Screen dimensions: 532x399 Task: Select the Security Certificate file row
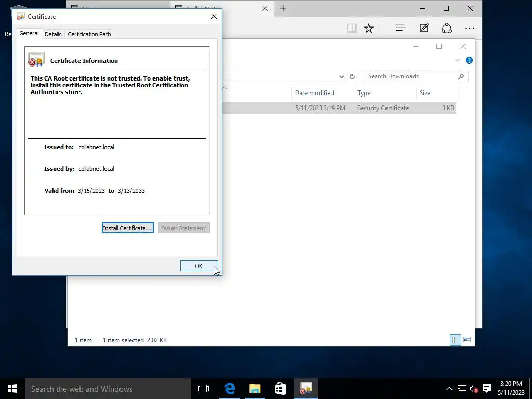click(339, 108)
